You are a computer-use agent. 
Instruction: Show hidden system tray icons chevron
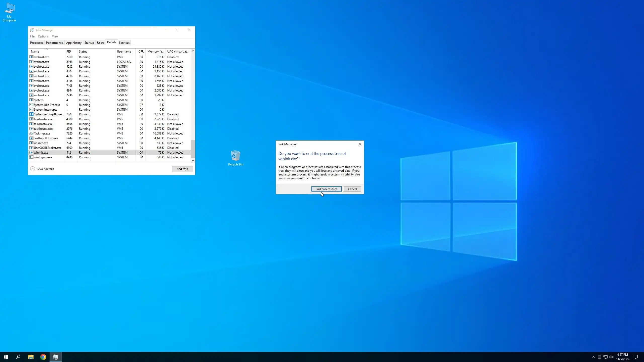pyautogui.click(x=593, y=357)
